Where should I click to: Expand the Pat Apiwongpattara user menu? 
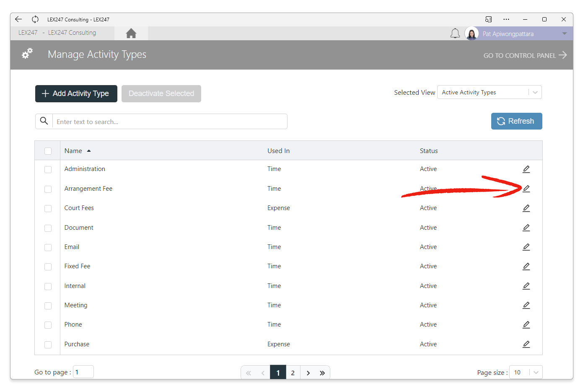click(565, 34)
